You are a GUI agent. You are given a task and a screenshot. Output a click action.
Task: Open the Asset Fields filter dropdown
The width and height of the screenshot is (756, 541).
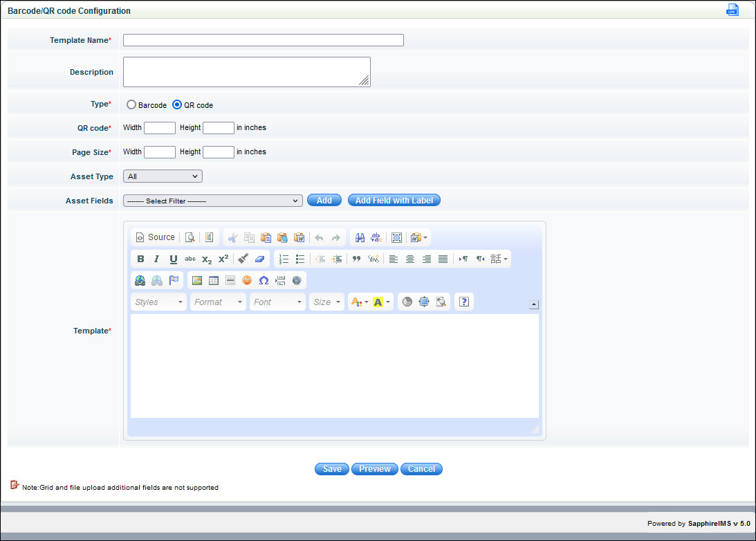pyautogui.click(x=212, y=200)
